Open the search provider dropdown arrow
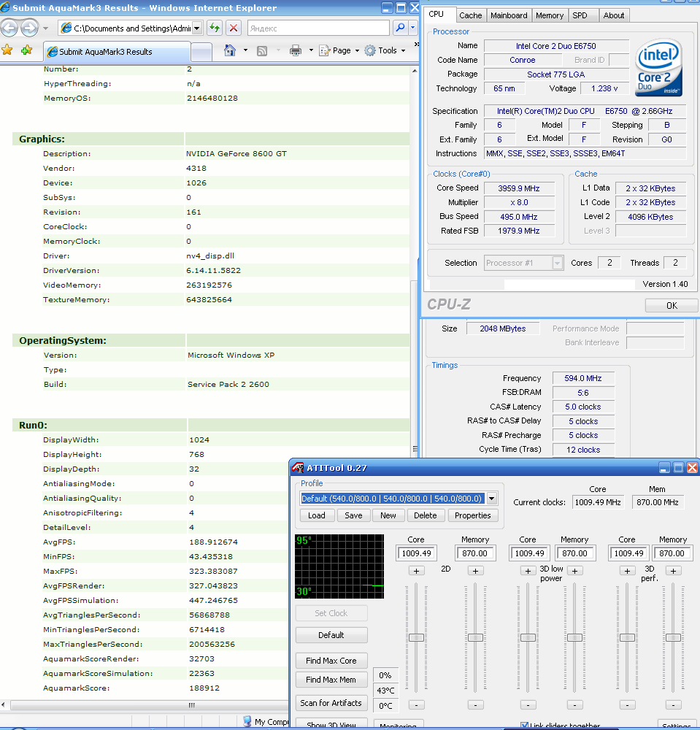 pos(413,28)
